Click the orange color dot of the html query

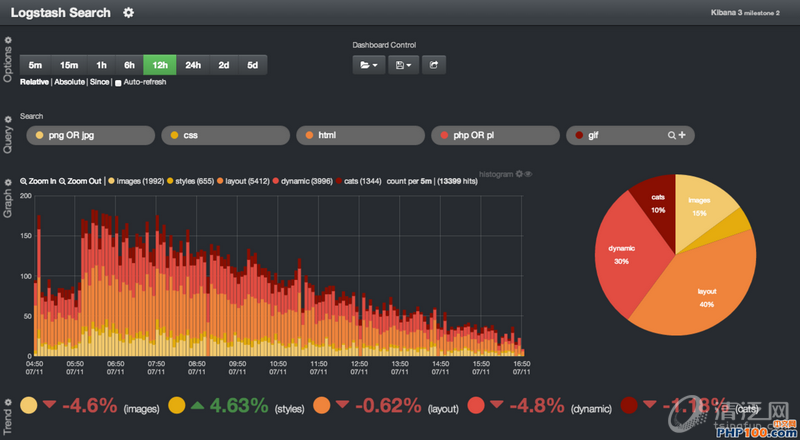tap(309, 135)
